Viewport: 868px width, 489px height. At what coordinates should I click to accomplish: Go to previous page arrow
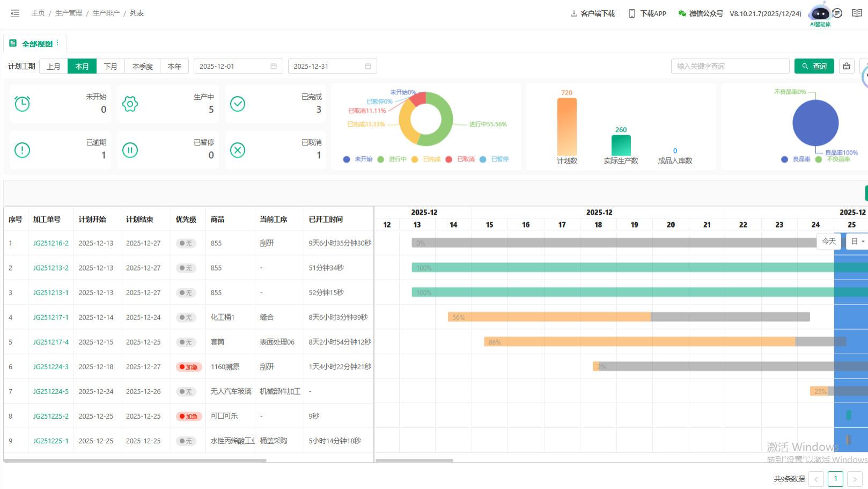pos(816,479)
